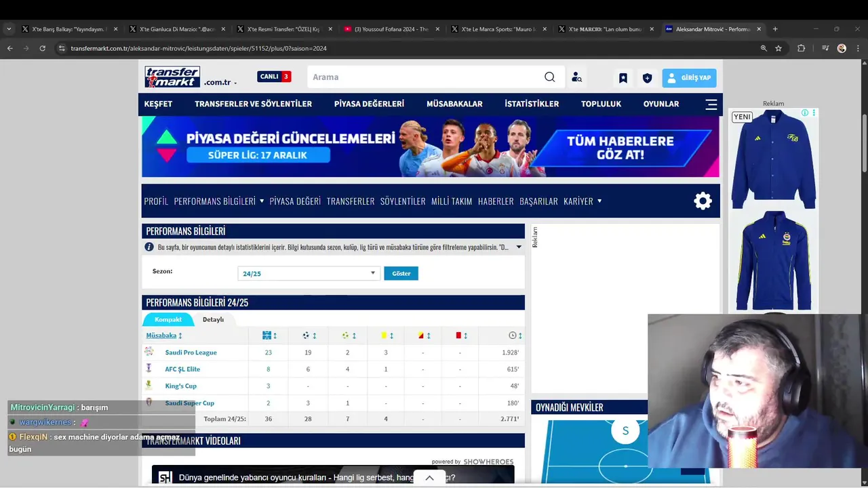This screenshot has height=488, width=868.
Task: Open the player TRANSFERLER tab
Action: click(351, 201)
